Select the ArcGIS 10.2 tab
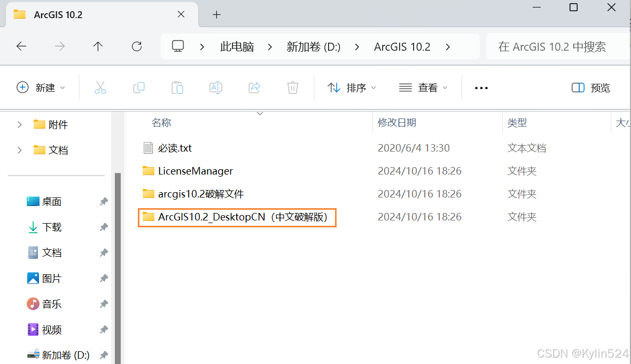This screenshot has height=364, width=631. (x=102, y=15)
